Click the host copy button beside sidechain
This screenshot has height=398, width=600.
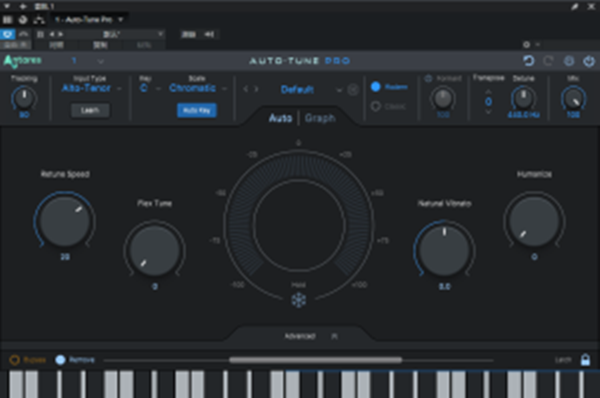[x=188, y=34]
